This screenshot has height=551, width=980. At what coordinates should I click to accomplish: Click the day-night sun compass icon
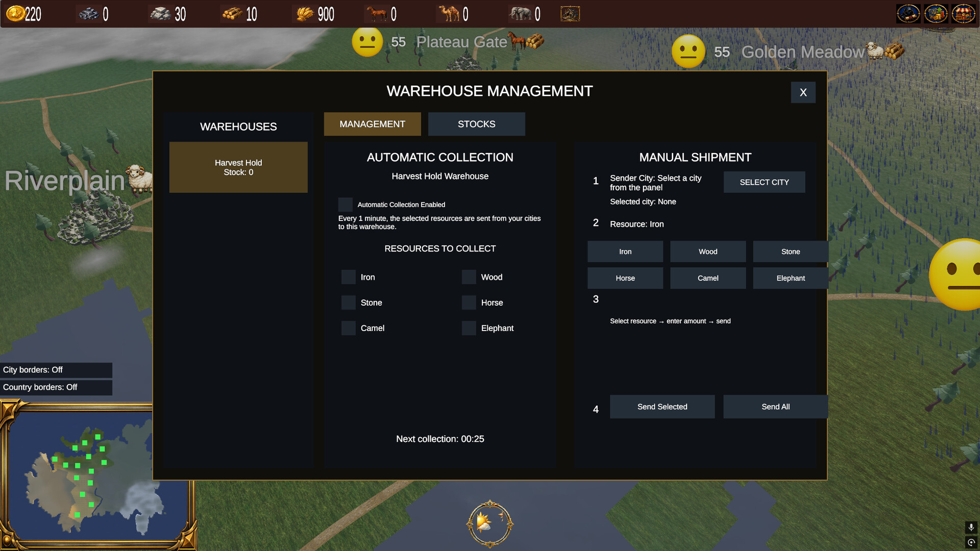point(490,524)
